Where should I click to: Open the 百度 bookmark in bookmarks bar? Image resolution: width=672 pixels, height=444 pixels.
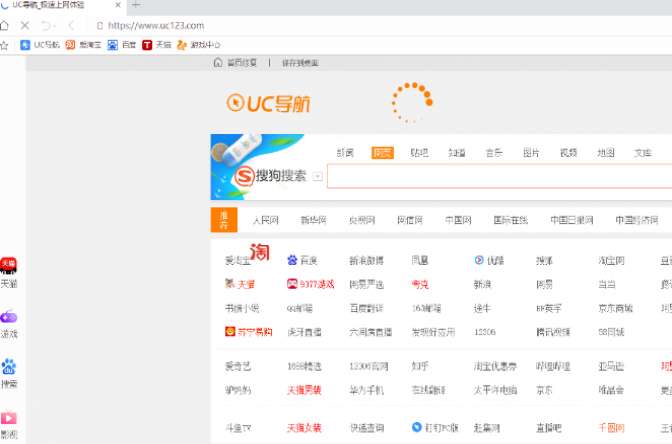point(122,45)
